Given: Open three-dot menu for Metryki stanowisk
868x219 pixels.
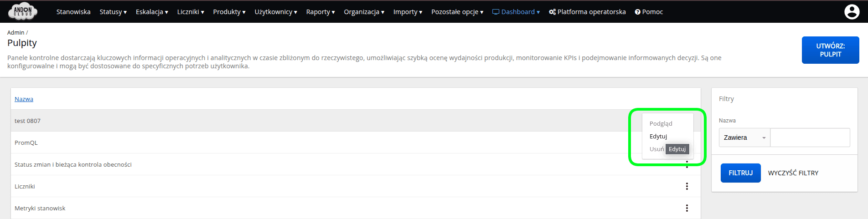Looking at the screenshot, I should pyautogui.click(x=687, y=208).
